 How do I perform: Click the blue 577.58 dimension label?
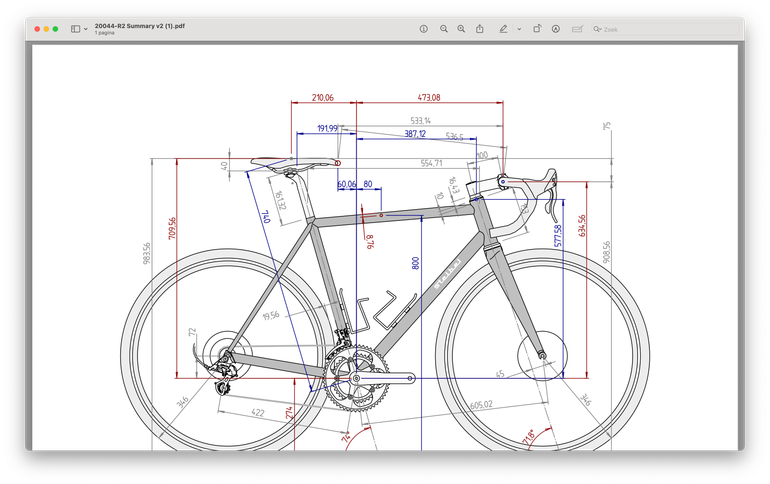coord(557,236)
